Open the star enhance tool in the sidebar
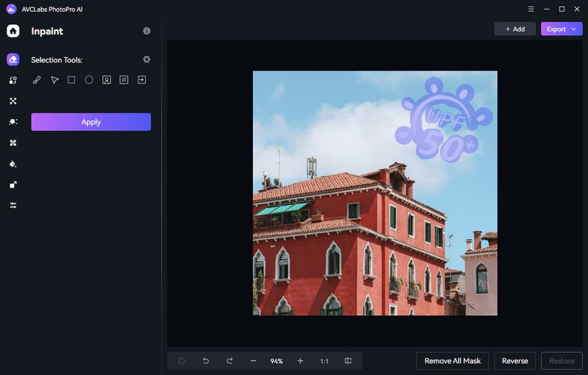Viewport: 588px width, 375px height. tap(13, 122)
